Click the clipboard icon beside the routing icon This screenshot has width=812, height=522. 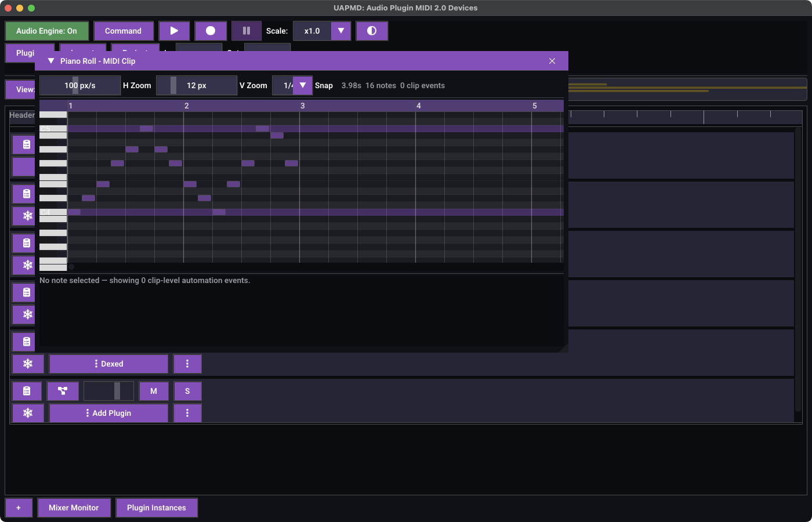click(x=27, y=391)
